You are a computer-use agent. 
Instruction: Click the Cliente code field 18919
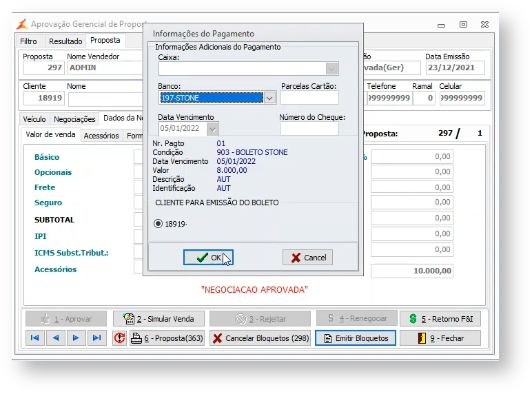(43, 98)
